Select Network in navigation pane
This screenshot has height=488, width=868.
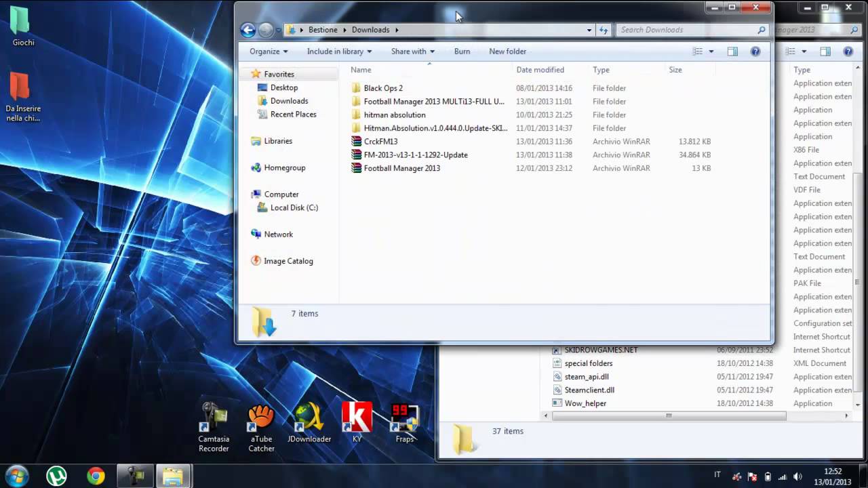click(278, 235)
